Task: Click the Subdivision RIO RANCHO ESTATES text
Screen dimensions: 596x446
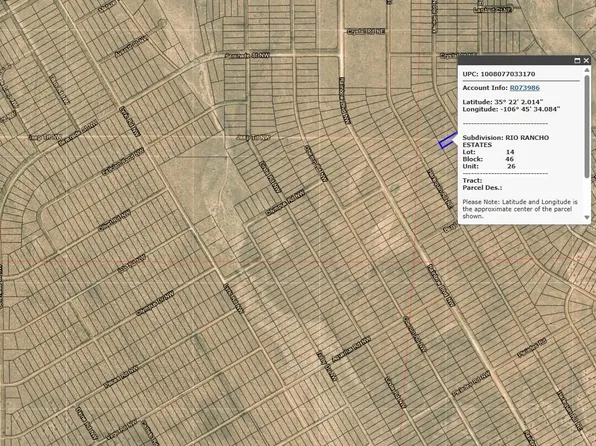Action: [x=506, y=141]
